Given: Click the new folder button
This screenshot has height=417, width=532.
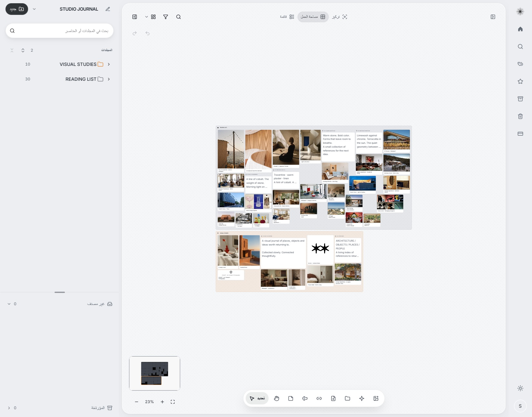Looking at the screenshot, I should coord(17,9).
